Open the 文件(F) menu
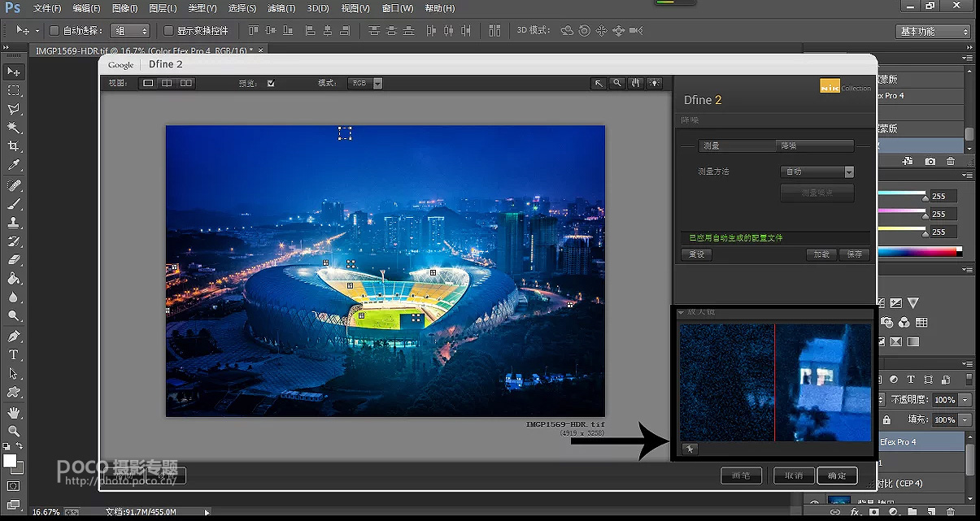This screenshot has height=521, width=980. [x=47, y=8]
